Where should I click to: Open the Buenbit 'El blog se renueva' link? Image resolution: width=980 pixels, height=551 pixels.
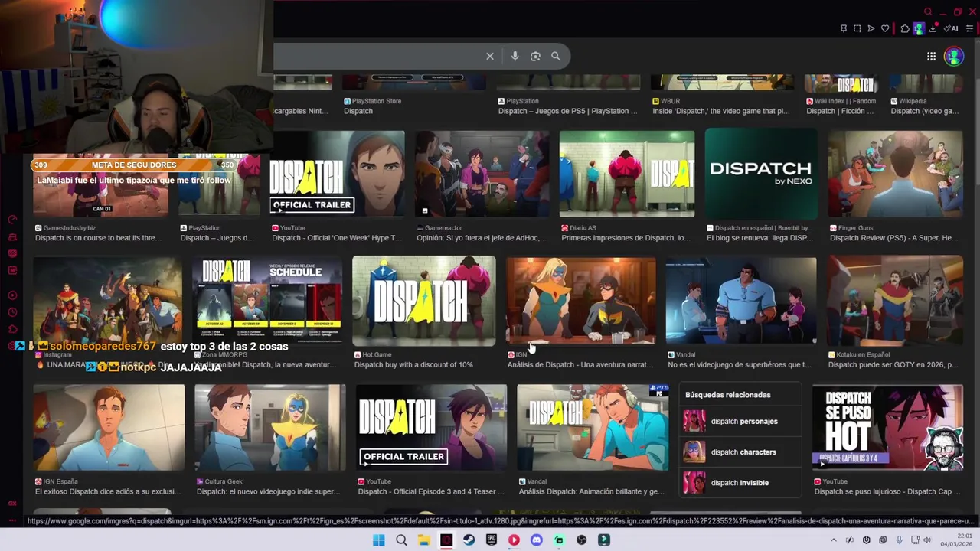click(x=759, y=238)
